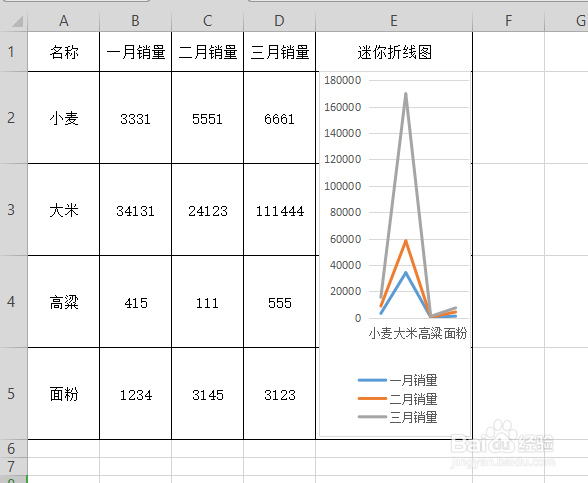Select column C header
588x483 pixels.
pyautogui.click(x=207, y=21)
